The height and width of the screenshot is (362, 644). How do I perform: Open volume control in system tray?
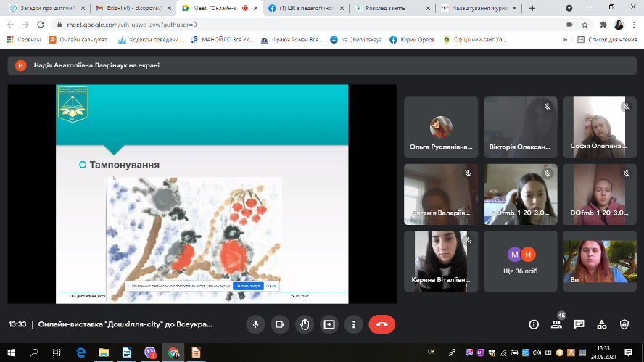point(537,353)
